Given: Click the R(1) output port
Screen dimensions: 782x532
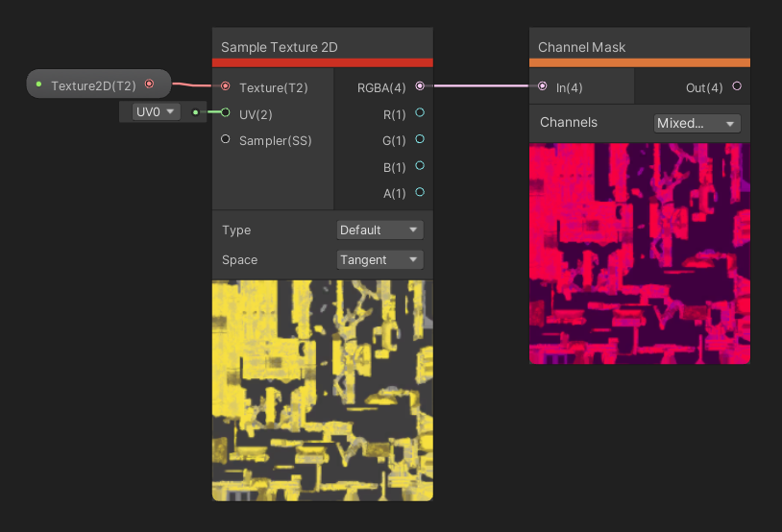Looking at the screenshot, I should tap(420, 113).
